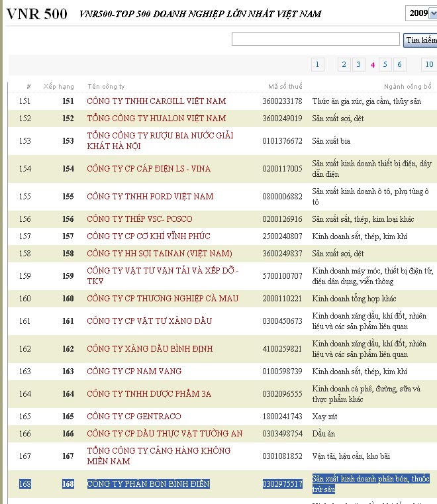
Task: Open CÔNG TY TNHH CARGILL VIỆT NAM link
Action: (x=156, y=101)
